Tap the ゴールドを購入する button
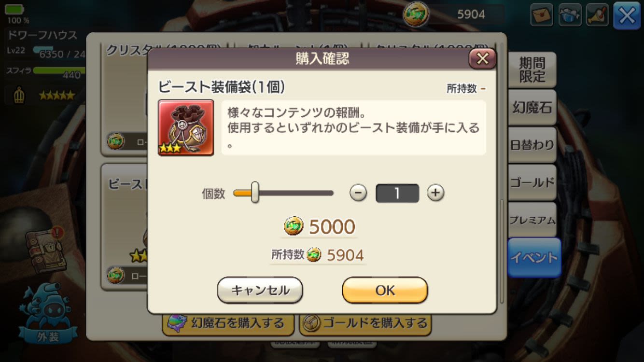Viewport: 644px width, 362px height. (x=365, y=323)
